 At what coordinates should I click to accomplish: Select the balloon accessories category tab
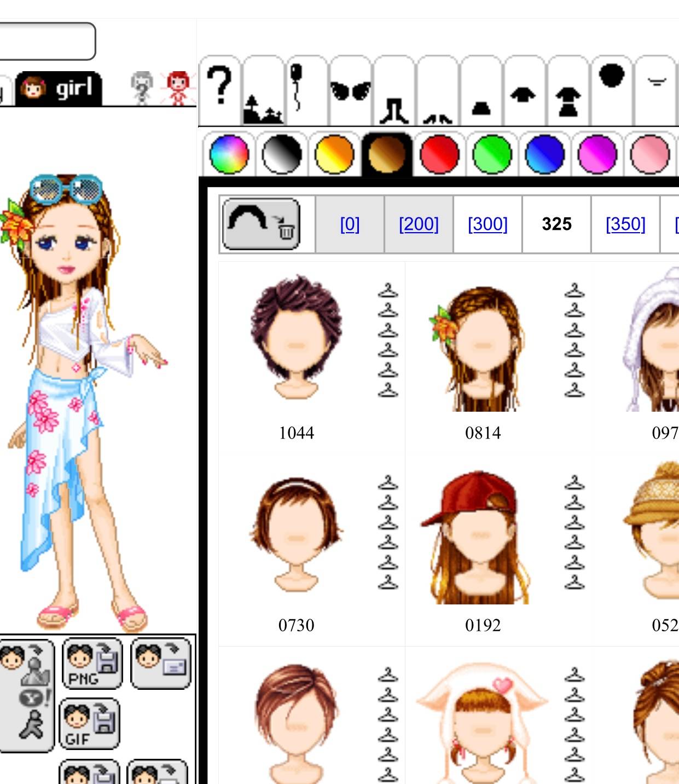307,90
